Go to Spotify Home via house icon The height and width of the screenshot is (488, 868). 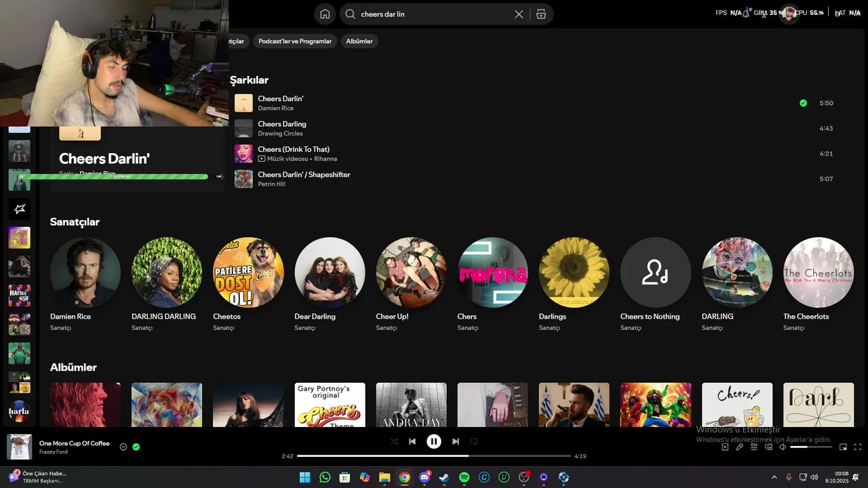(325, 14)
